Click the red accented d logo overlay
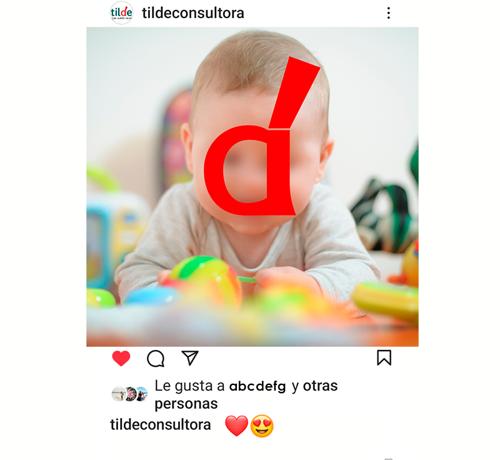The image size is (500, 460). pyautogui.click(x=262, y=137)
